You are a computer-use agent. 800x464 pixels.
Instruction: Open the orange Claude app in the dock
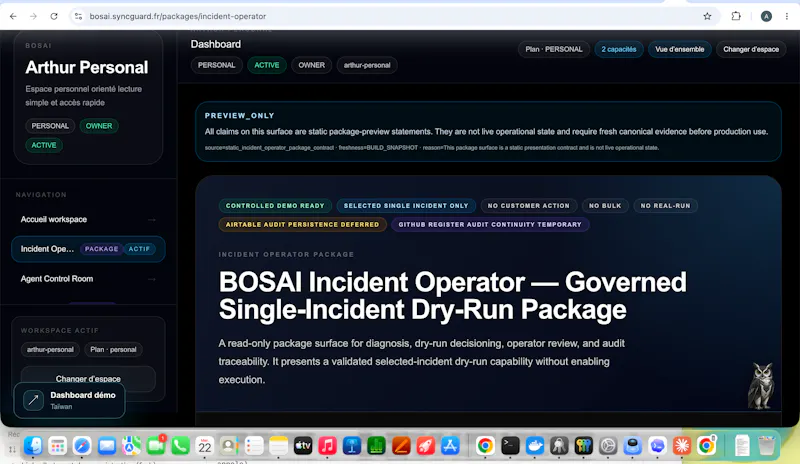(682, 446)
